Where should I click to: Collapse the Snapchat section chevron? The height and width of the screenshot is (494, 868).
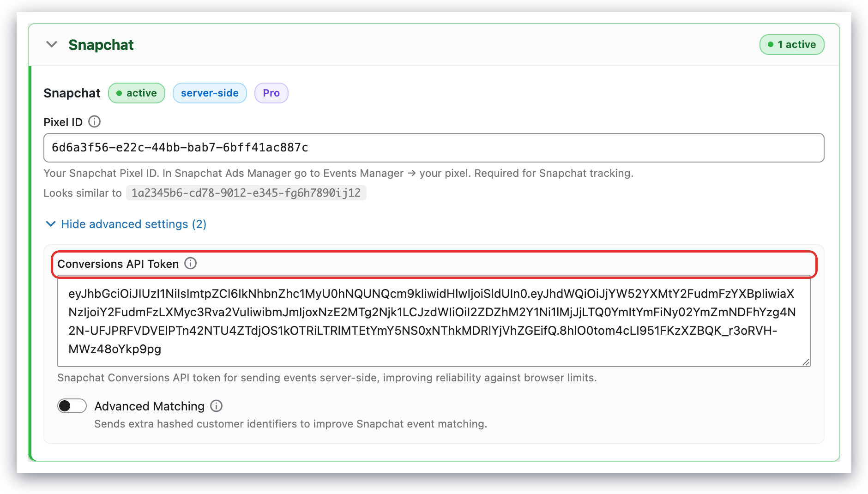click(x=52, y=44)
